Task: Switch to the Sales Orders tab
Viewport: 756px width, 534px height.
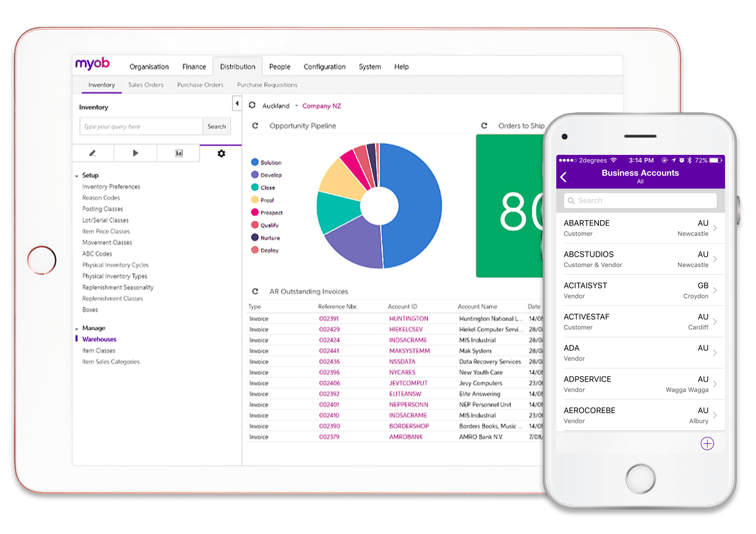Action: (x=146, y=85)
